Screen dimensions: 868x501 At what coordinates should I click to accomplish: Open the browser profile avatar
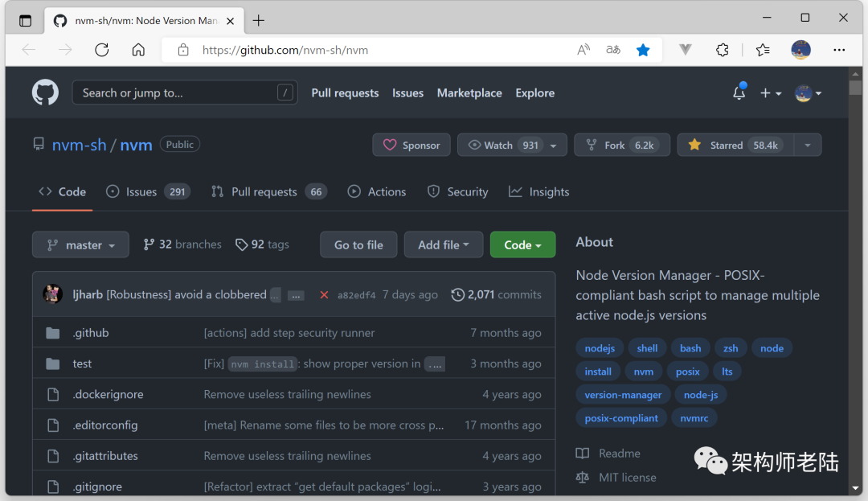pos(801,50)
